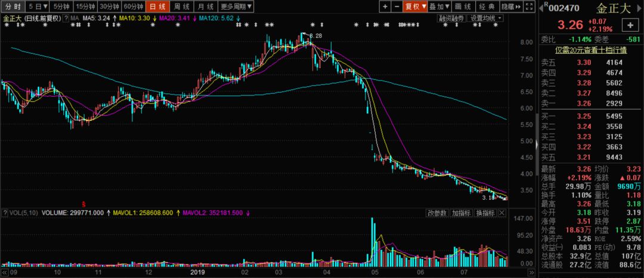Screen dimensions: 644x278
Task: Select the 60分钟 chart period
Action: pos(134,7)
